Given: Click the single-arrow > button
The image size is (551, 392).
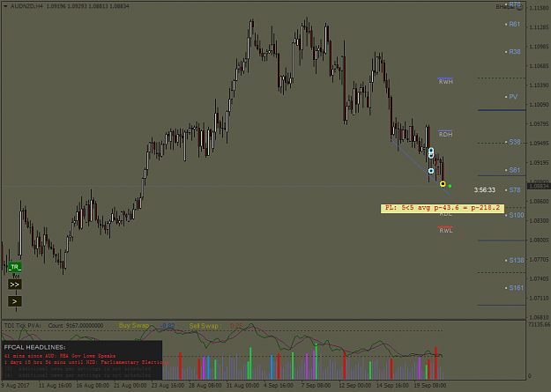Looking at the screenshot, I should click(x=15, y=301).
